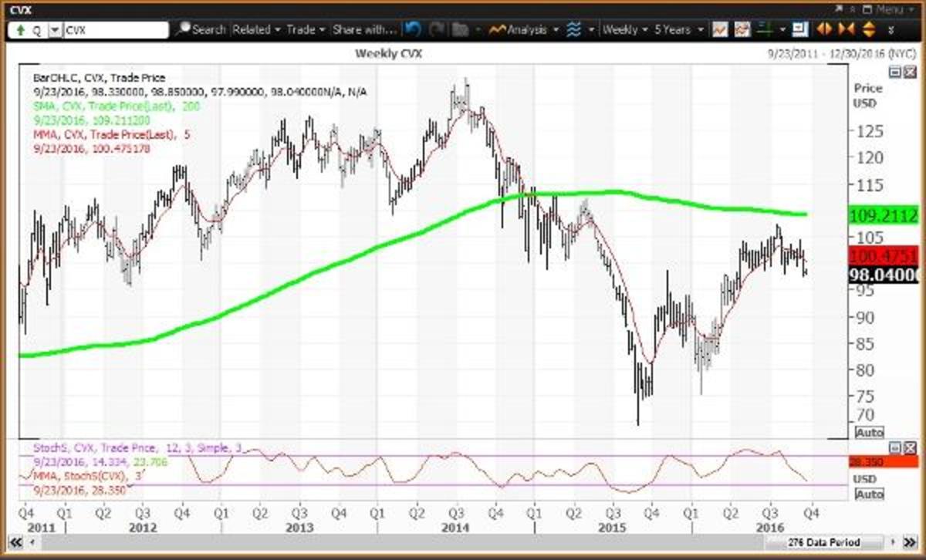This screenshot has height=560, width=926.
Task: Click the small right arrow scroll button
Action: pyautogui.click(x=893, y=542)
